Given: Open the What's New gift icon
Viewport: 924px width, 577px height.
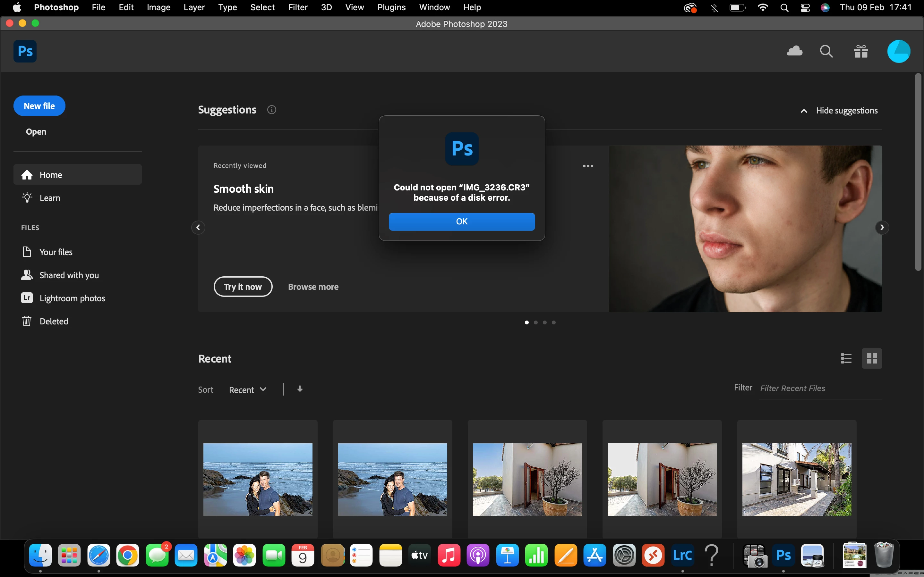Looking at the screenshot, I should click(x=861, y=51).
